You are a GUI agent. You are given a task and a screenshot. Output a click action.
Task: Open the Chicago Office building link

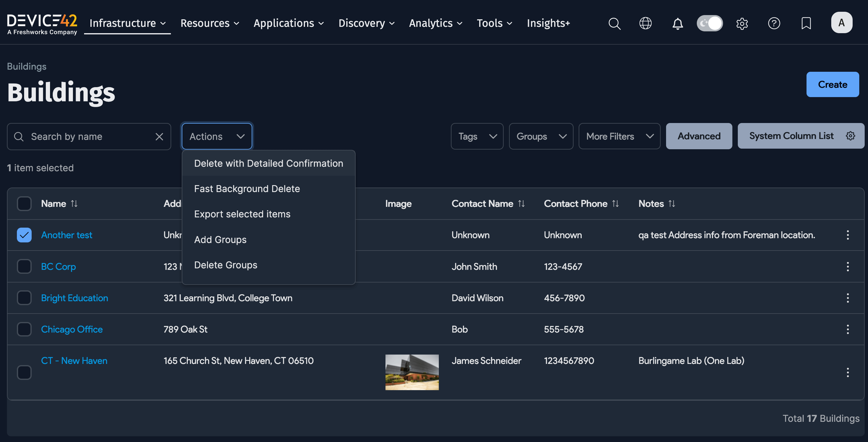(72, 329)
